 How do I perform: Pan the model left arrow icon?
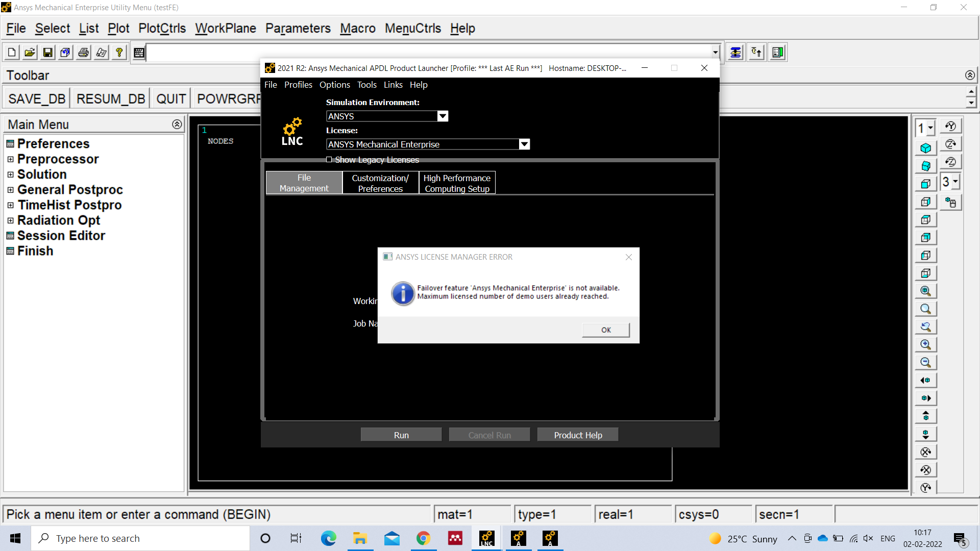pos(925,380)
